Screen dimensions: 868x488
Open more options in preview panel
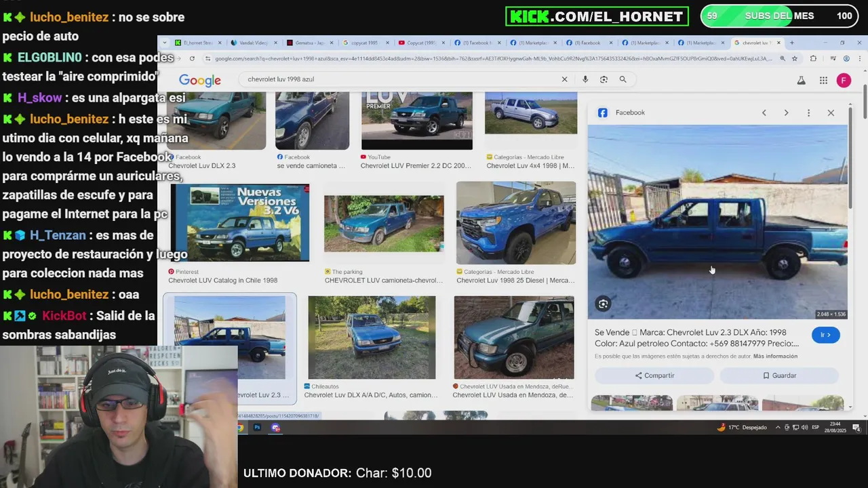(x=808, y=113)
